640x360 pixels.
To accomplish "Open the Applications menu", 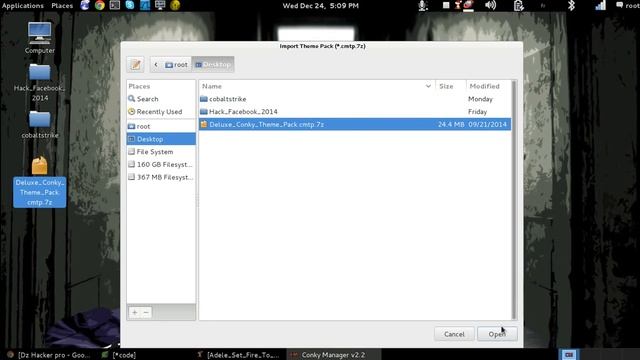I will point(23,5).
